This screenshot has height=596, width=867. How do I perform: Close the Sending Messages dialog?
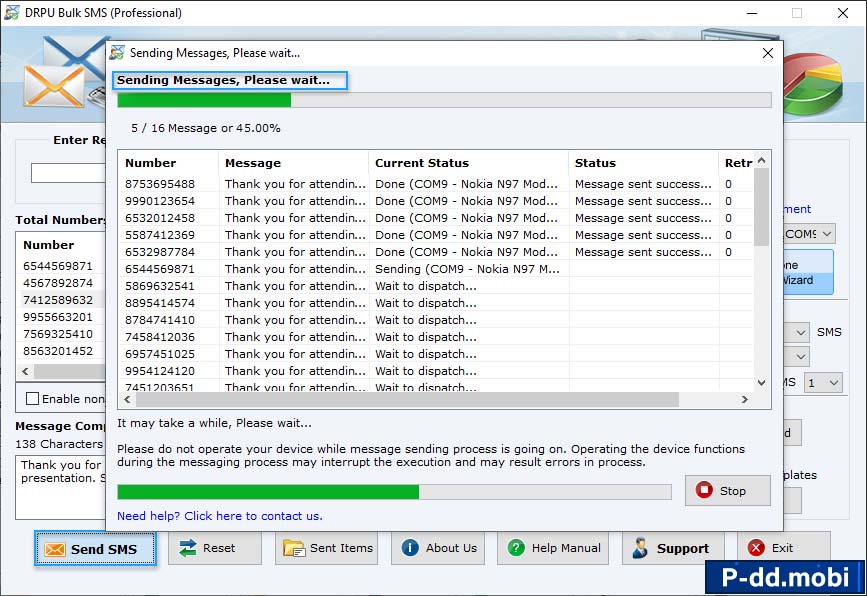pyautogui.click(x=767, y=53)
